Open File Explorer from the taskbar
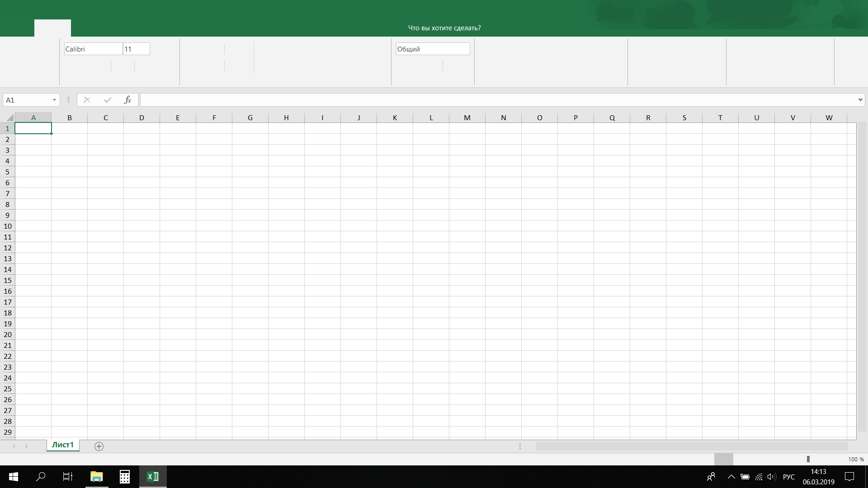This screenshot has height=488, width=868. click(96, 476)
